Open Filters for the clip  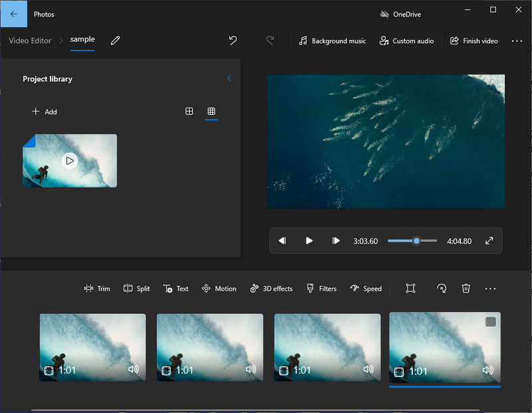coord(322,289)
